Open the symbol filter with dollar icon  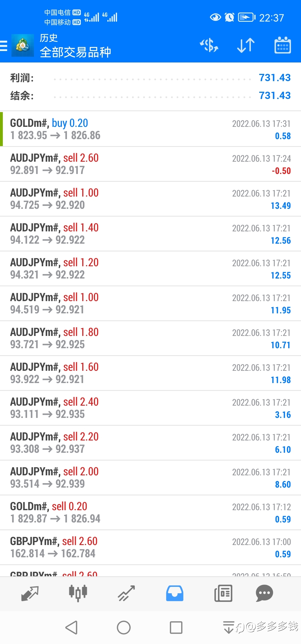(209, 45)
